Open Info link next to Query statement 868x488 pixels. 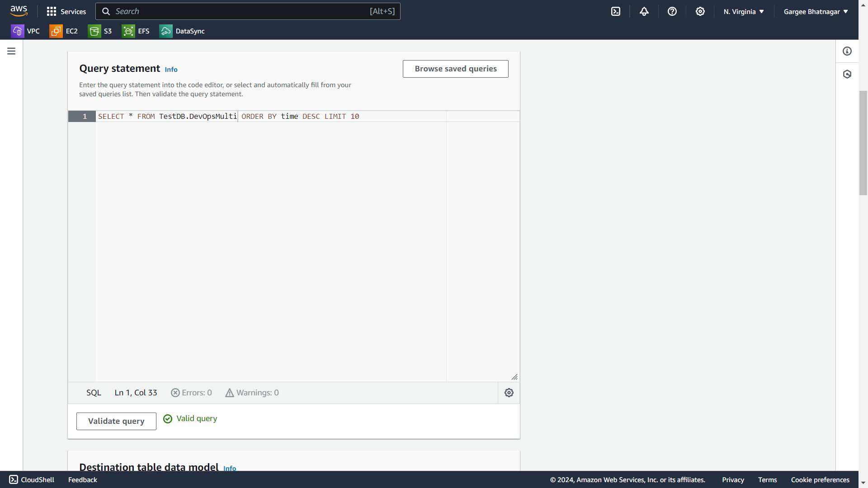coord(171,70)
